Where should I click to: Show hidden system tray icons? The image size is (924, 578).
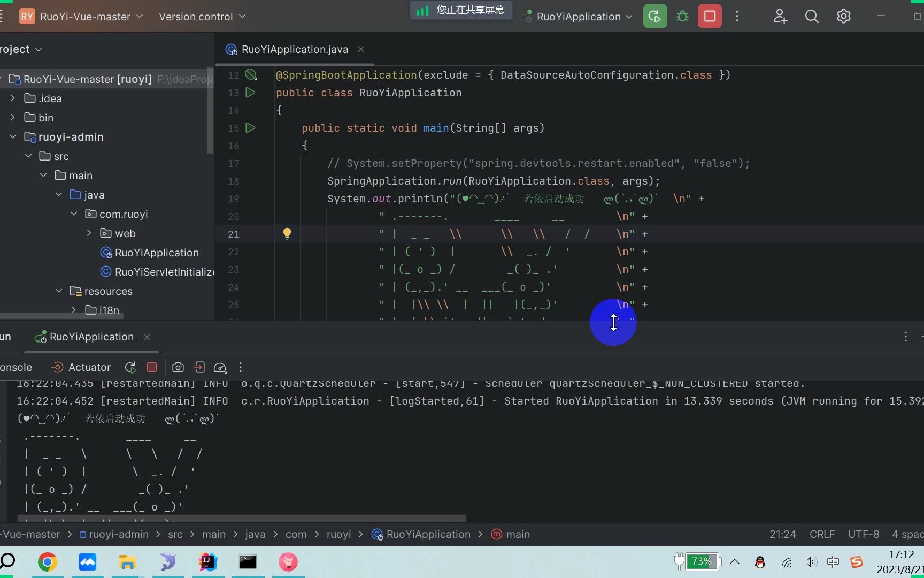coord(735,561)
